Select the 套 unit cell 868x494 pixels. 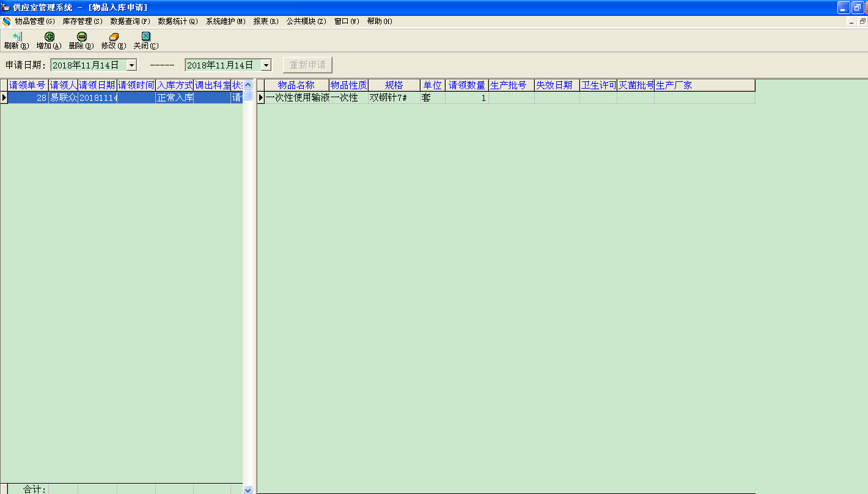pos(433,97)
